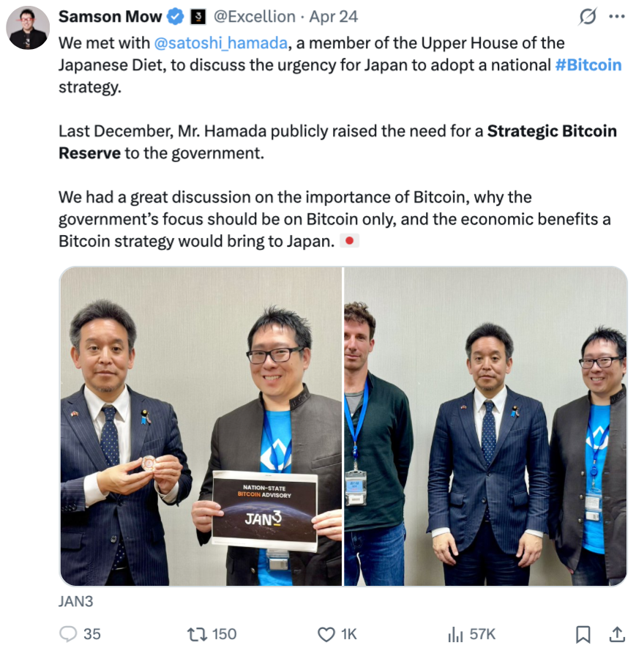Repost using the retweet arrows icon
The height and width of the screenshot is (651, 644).
coord(197,634)
